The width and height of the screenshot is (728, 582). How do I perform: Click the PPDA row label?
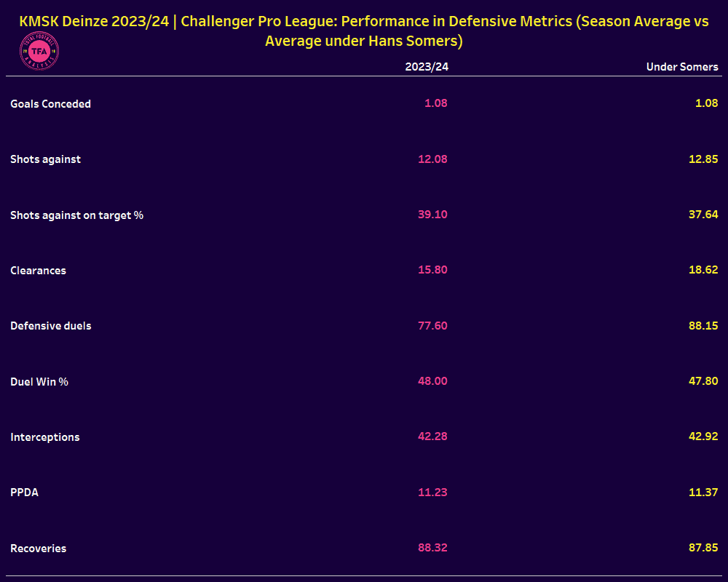coord(25,493)
